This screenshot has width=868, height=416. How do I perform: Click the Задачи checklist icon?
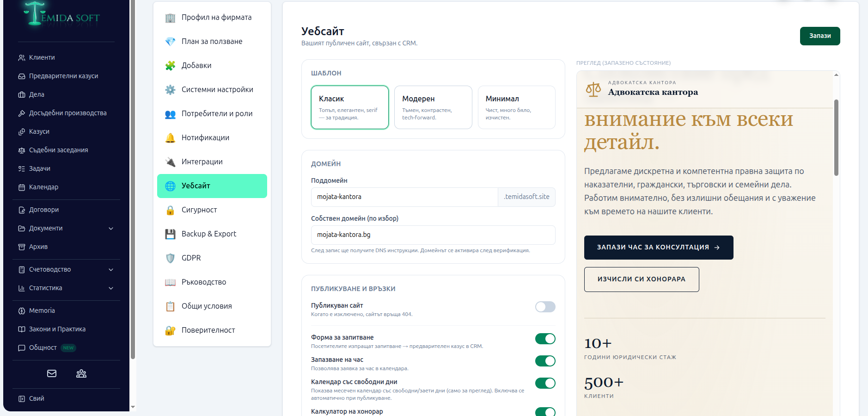22,169
